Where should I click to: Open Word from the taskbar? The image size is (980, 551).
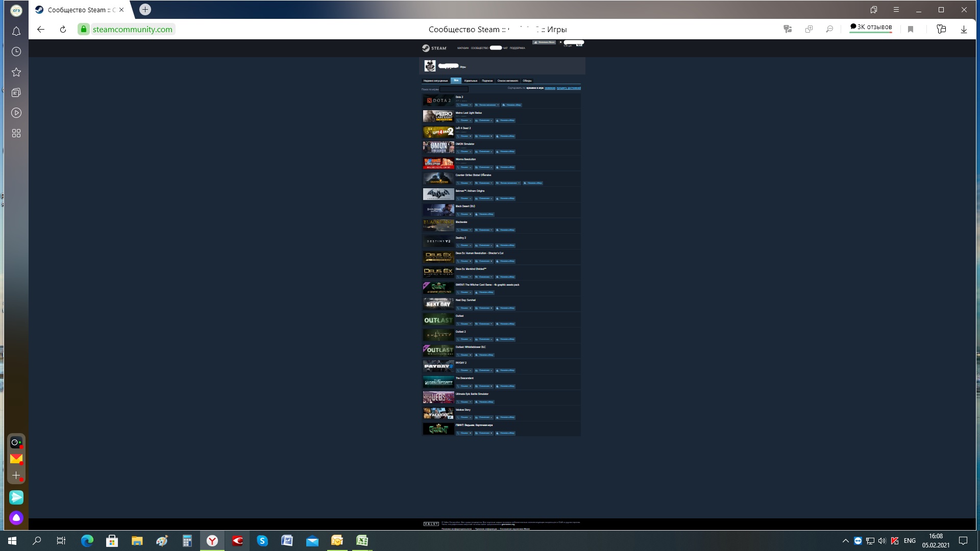click(x=287, y=541)
